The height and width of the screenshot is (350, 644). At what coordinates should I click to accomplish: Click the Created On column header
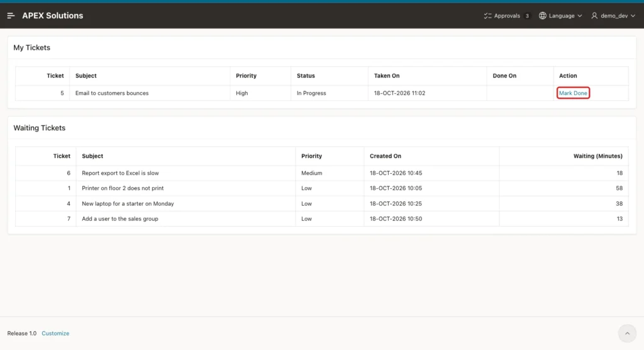[x=386, y=156]
